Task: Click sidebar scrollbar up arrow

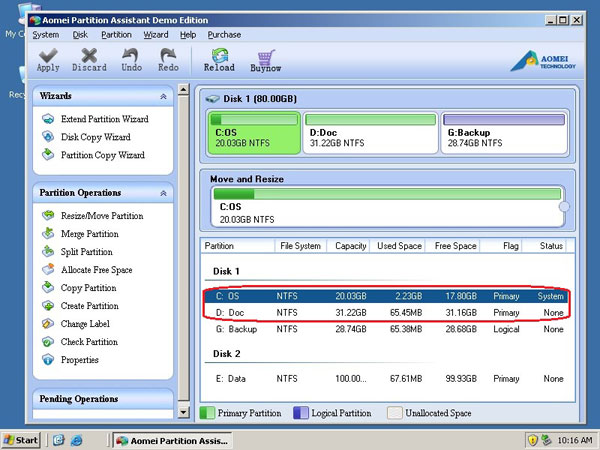Action: (x=184, y=90)
